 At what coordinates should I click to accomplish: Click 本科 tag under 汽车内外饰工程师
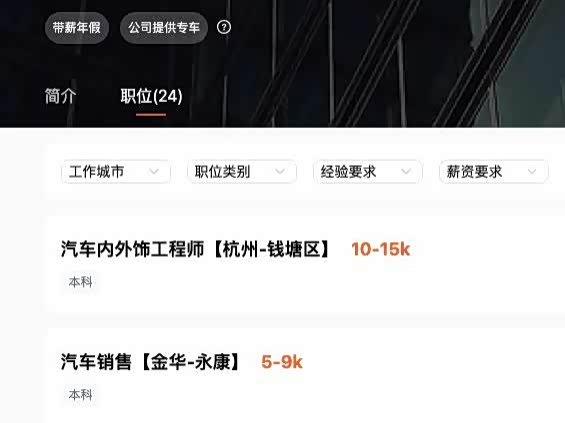(x=81, y=282)
